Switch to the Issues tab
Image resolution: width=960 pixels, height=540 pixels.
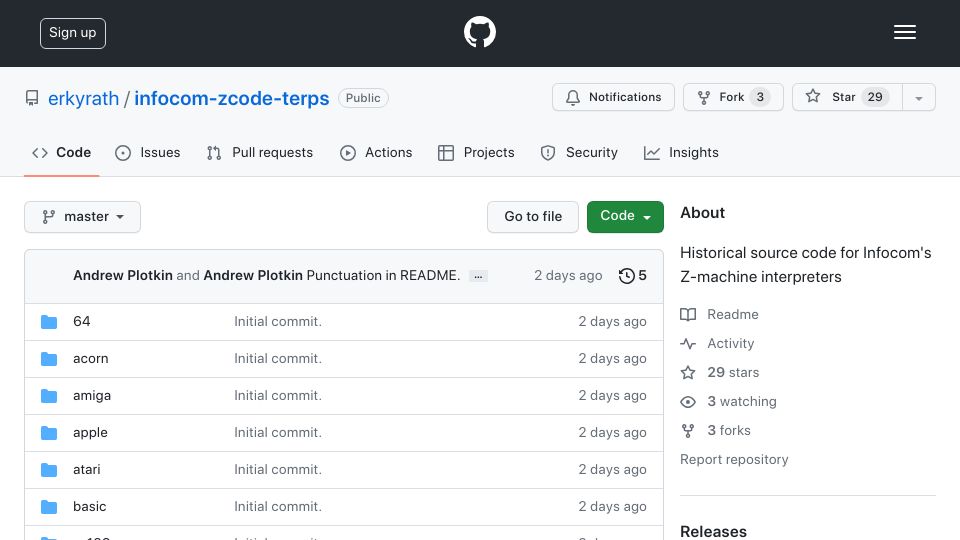(x=148, y=152)
